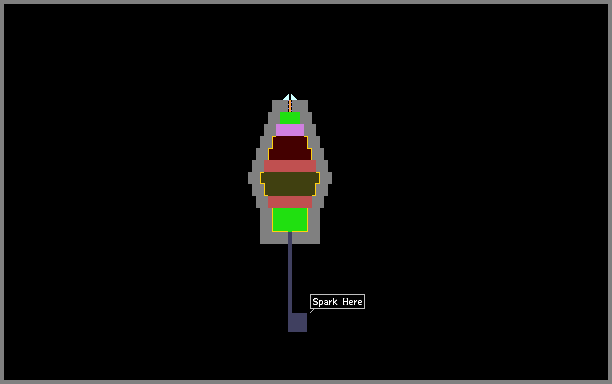Click the pink-purple block under the small green one
Screen dimensions: 612x384
290,130
